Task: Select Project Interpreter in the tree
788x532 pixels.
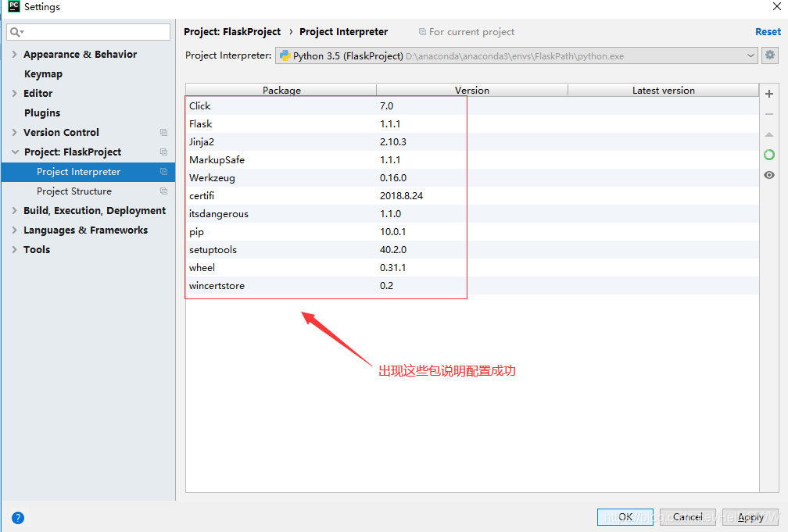Action: [x=88, y=172]
